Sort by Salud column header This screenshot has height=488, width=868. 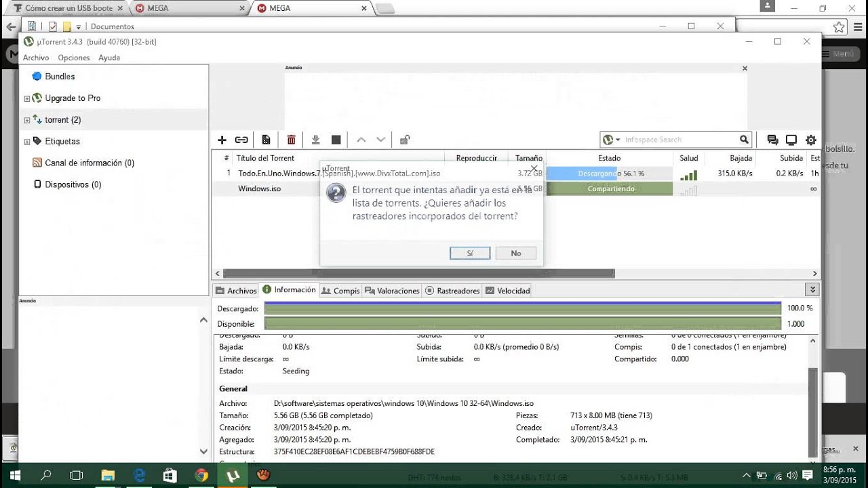pos(688,158)
